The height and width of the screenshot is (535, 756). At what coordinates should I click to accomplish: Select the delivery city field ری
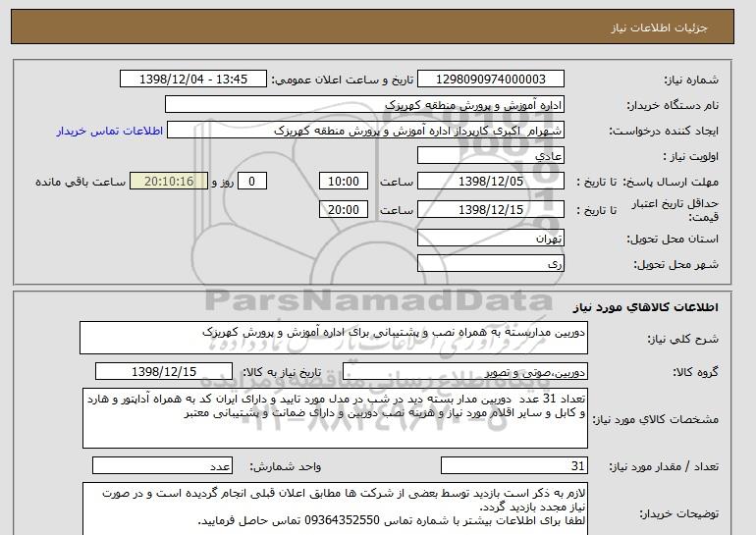(x=490, y=264)
